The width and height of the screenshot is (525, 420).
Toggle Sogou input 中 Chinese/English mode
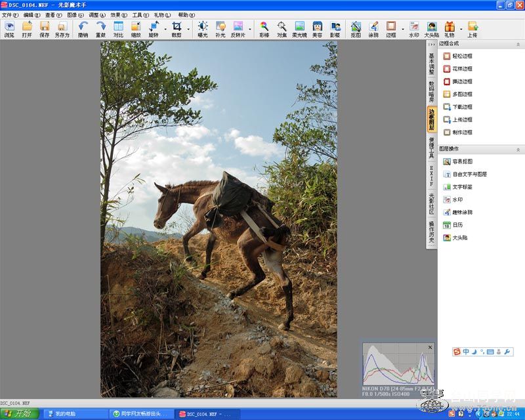[466, 352]
